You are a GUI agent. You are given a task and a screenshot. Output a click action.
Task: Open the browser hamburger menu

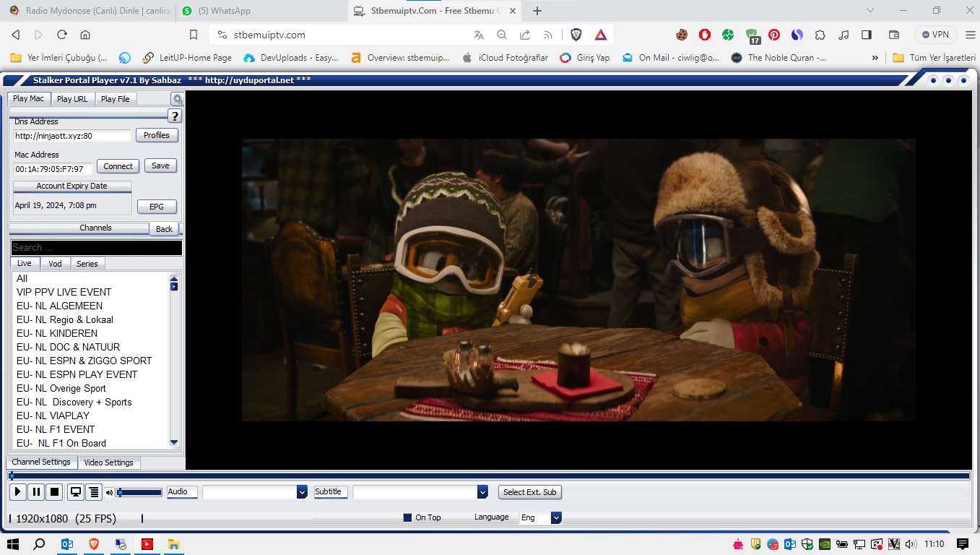click(970, 35)
